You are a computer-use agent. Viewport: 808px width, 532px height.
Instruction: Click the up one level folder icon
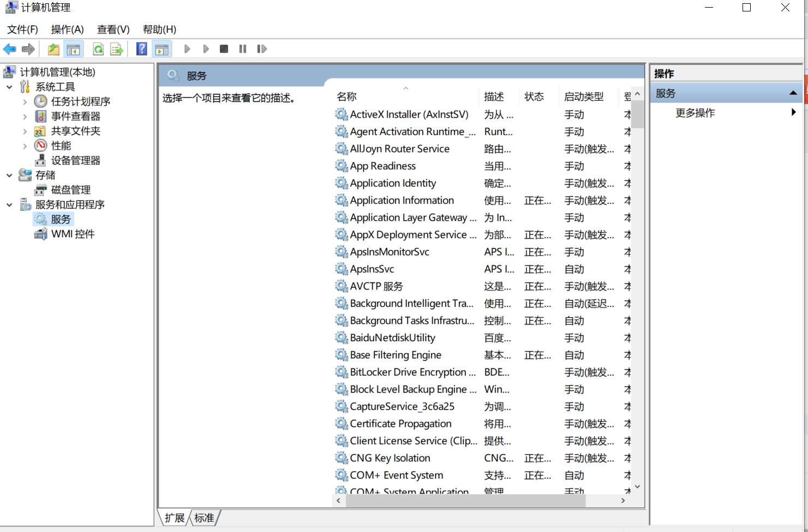tap(53, 49)
